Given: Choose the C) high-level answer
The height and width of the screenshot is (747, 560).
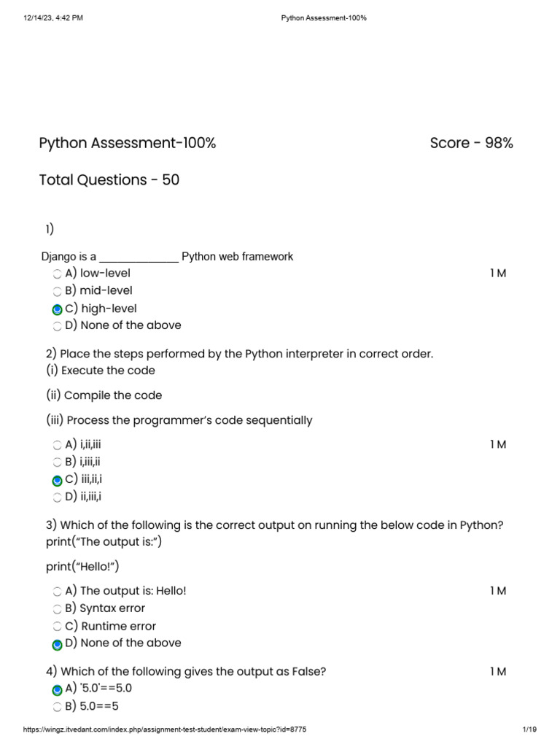Looking at the screenshot, I should tap(58, 309).
